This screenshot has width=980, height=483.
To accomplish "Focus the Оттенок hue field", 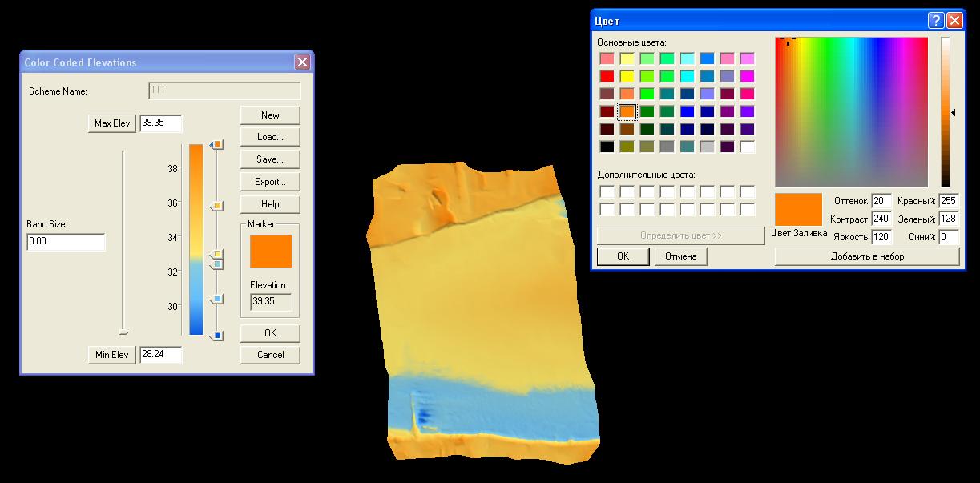I will 881,200.
